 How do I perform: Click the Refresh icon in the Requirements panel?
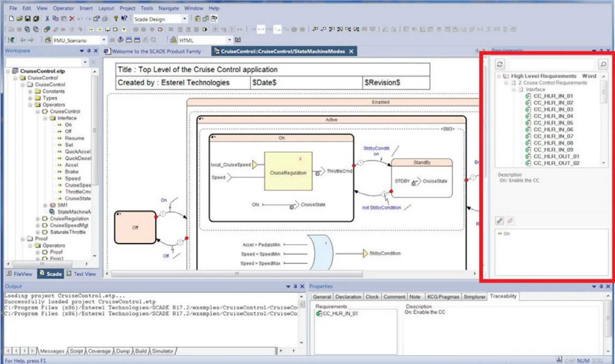pyautogui.click(x=500, y=64)
